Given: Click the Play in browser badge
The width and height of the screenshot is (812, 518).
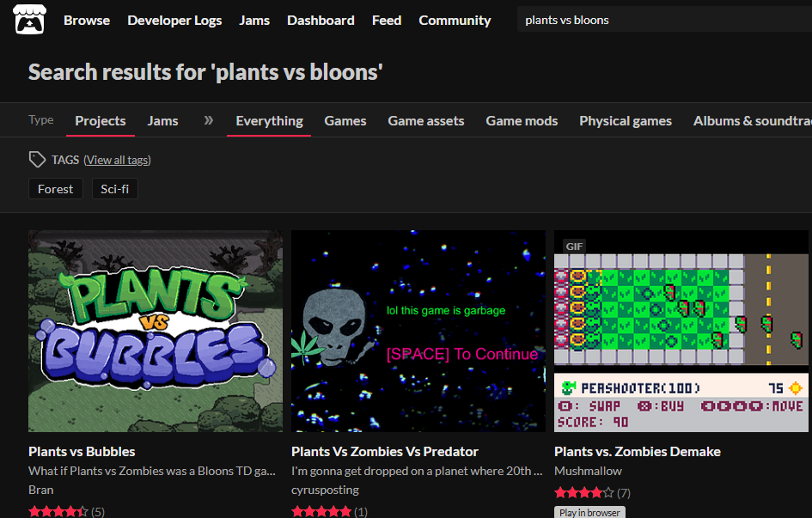Looking at the screenshot, I should (x=589, y=512).
